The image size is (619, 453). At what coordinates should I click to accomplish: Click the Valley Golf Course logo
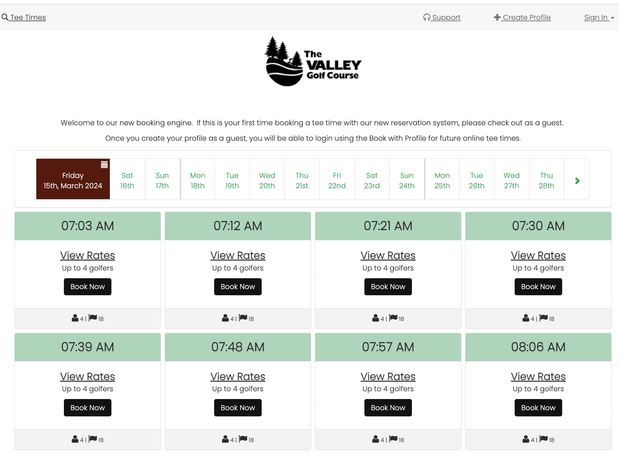point(313,62)
